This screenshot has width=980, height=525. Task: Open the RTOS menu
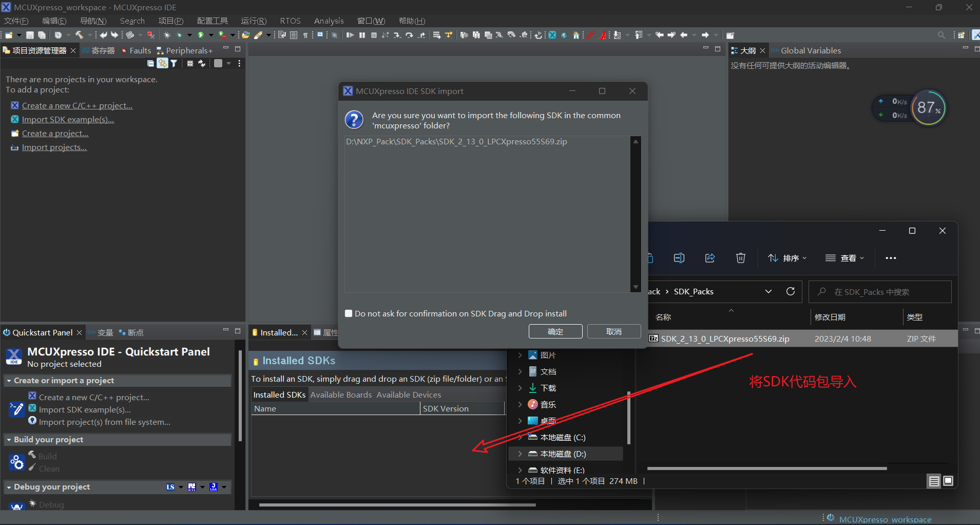point(290,21)
